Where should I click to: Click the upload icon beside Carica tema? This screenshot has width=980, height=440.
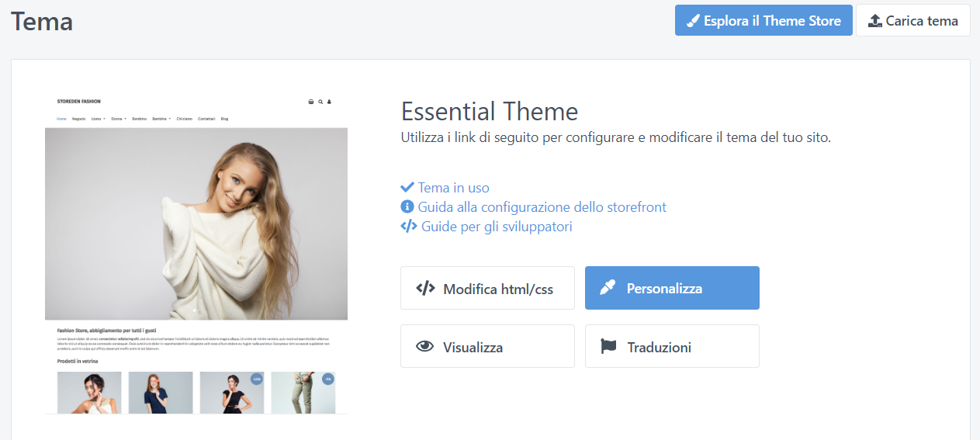[x=874, y=21]
